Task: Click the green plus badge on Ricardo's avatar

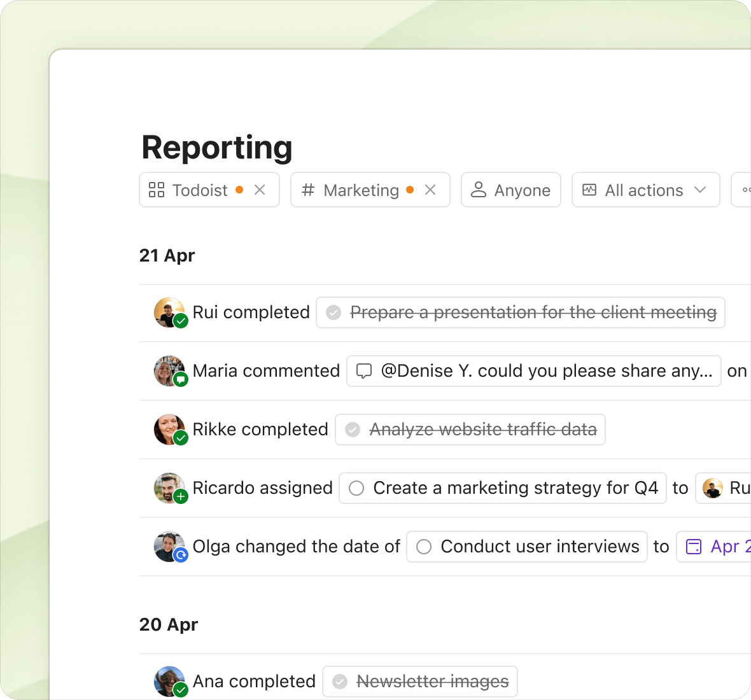Action: [x=181, y=496]
